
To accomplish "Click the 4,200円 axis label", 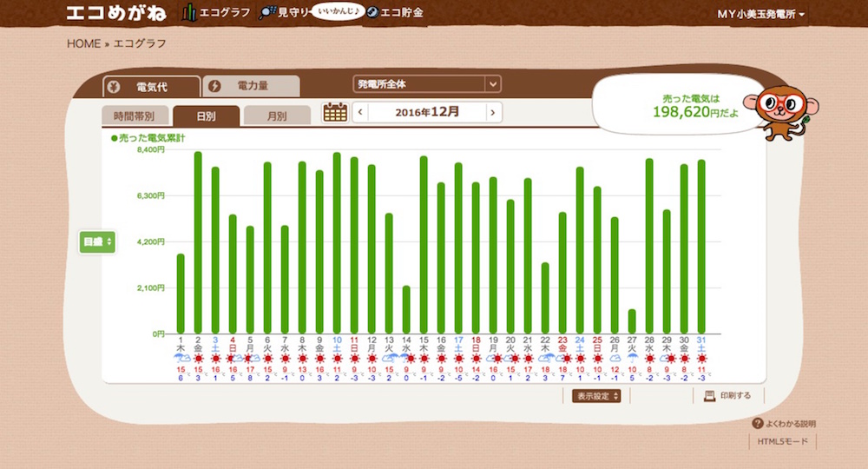I will pyautogui.click(x=150, y=241).
